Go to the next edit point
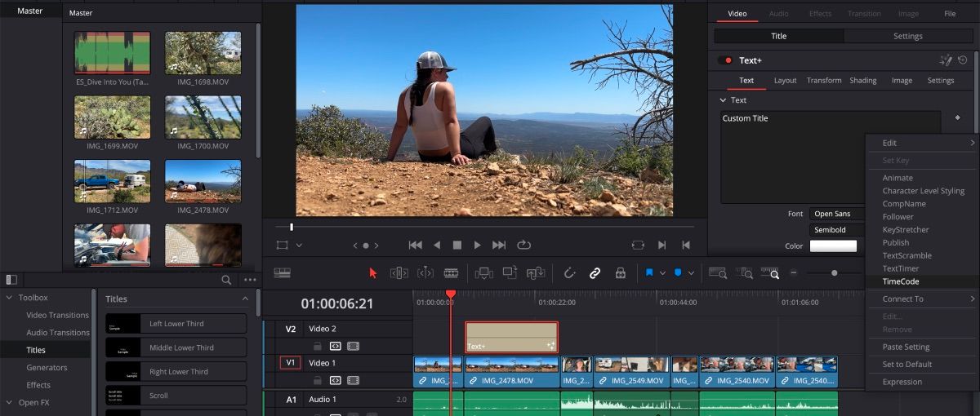The width and height of the screenshot is (980, 416). pos(662,245)
